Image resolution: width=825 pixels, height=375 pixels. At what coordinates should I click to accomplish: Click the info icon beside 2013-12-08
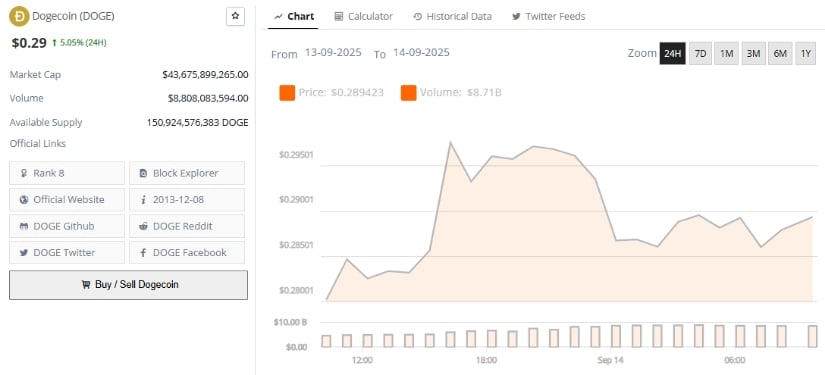coord(144,200)
